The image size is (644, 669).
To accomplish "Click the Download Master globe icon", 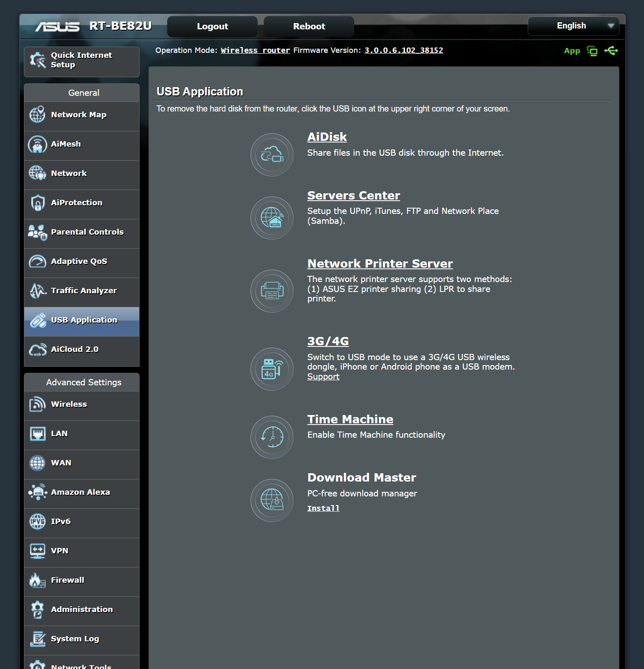I will pyautogui.click(x=272, y=501).
